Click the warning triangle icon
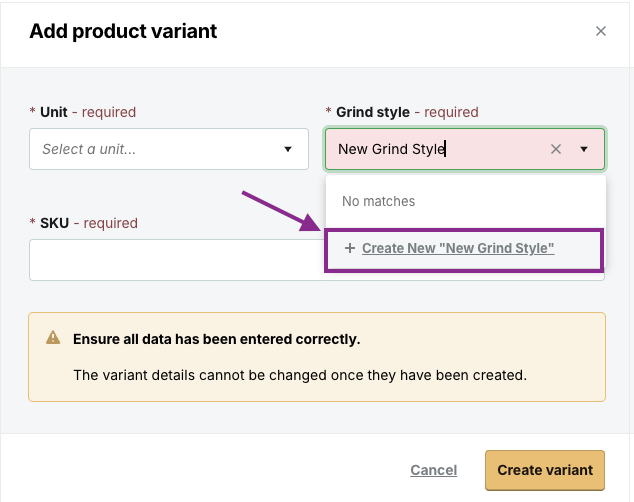 tap(53, 337)
